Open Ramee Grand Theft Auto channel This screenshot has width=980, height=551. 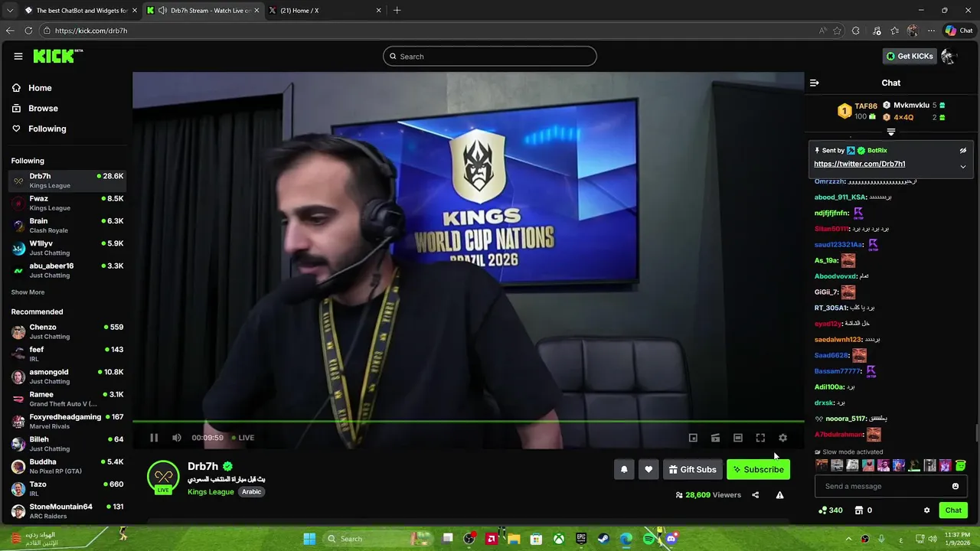pyautogui.click(x=67, y=399)
